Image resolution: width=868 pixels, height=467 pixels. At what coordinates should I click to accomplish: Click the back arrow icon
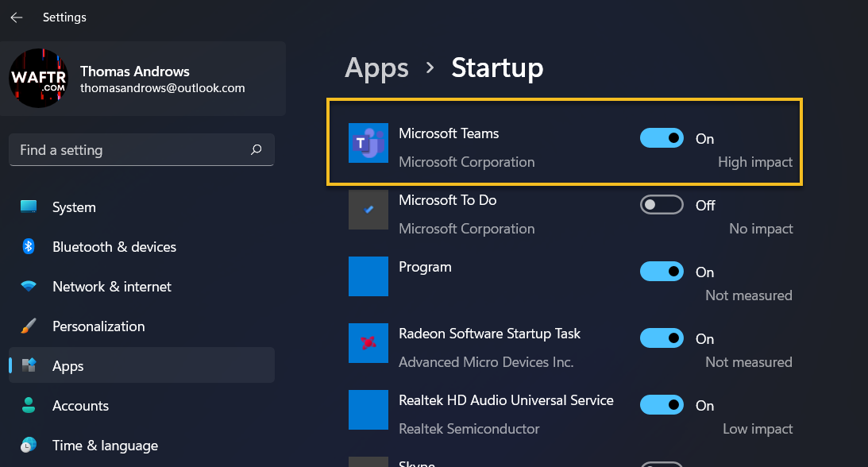click(17, 17)
